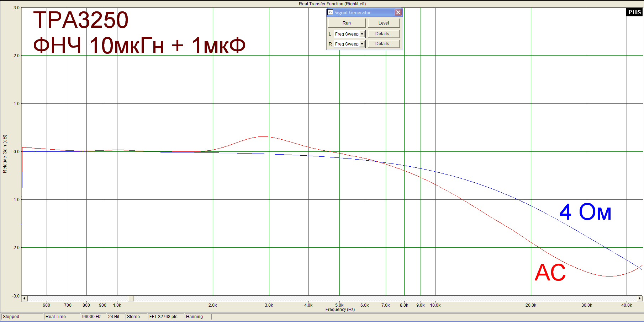Click the horizontal scrollbar thumb
The width and height of the screenshot is (644, 322).
(131, 299)
